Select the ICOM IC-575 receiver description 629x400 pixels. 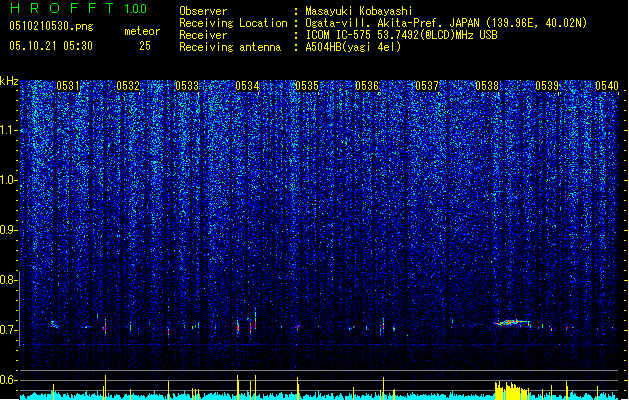401,35
